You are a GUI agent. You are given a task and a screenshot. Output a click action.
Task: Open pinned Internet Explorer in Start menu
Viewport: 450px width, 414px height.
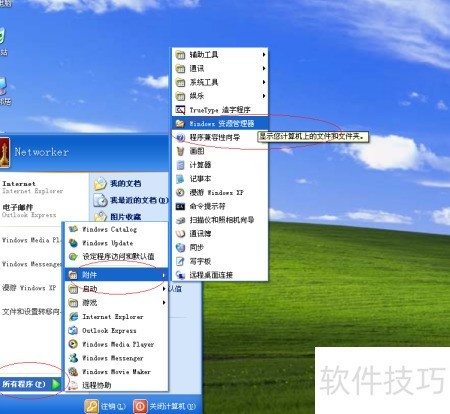[x=33, y=187]
